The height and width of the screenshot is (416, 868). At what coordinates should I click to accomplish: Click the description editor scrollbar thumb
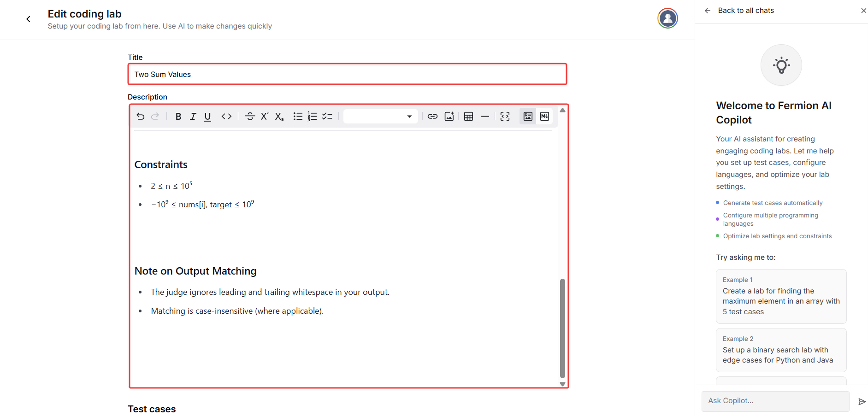coord(562,328)
